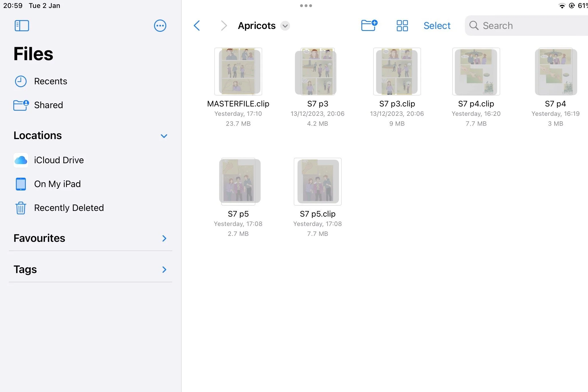Open the S7 p5.clip file
The width and height of the screenshot is (588, 392).
tap(317, 182)
